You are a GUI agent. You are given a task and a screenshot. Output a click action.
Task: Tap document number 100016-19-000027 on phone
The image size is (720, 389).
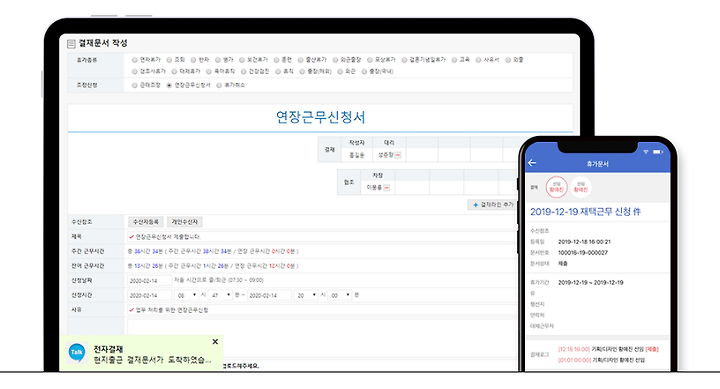pyautogui.click(x=583, y=253)
